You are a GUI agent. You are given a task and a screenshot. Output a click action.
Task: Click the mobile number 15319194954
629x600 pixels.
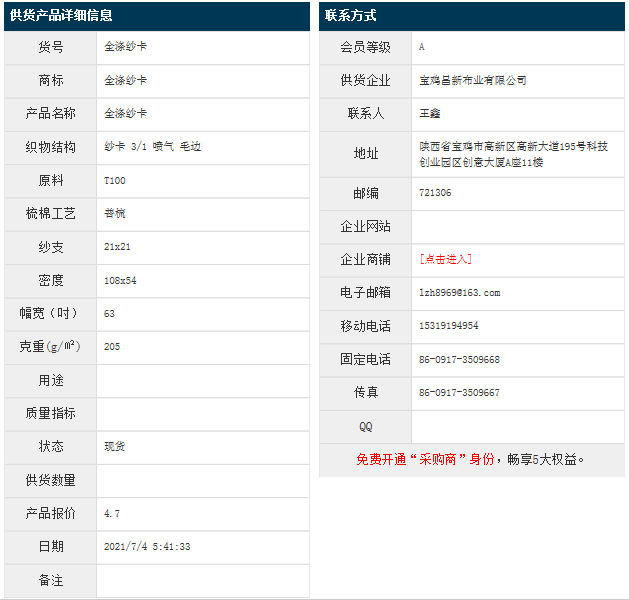click(448, 326)
